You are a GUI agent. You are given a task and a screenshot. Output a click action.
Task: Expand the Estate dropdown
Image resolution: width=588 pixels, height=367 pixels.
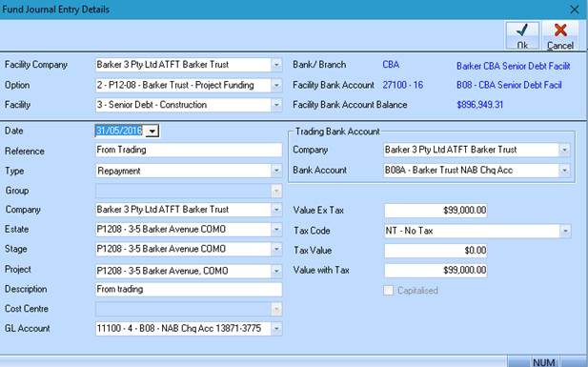[x=276, y=230]
